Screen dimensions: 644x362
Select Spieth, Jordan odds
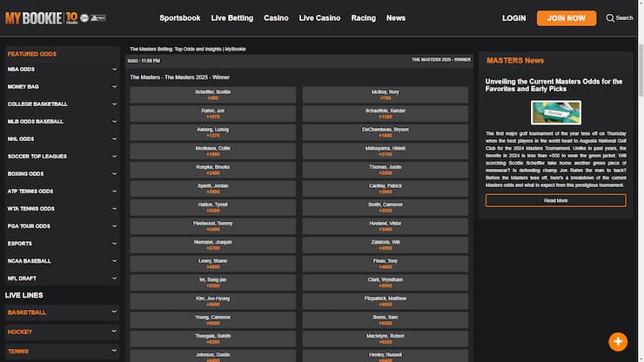tap(212, 189)
